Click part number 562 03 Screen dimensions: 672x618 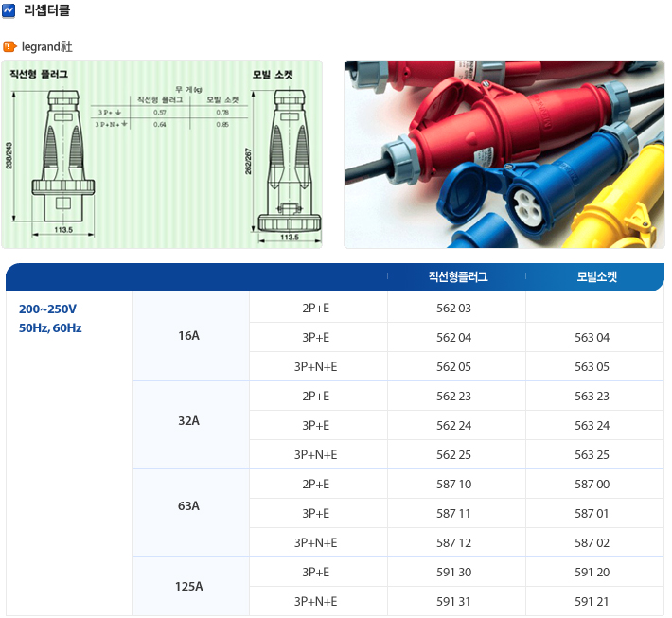pyautogui.click(x=453, y=308)
